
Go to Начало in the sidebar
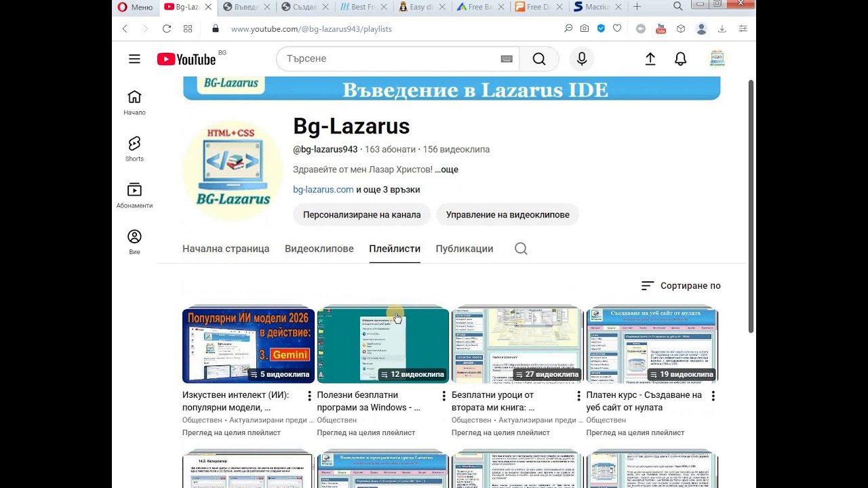click(x=134, y=103)
